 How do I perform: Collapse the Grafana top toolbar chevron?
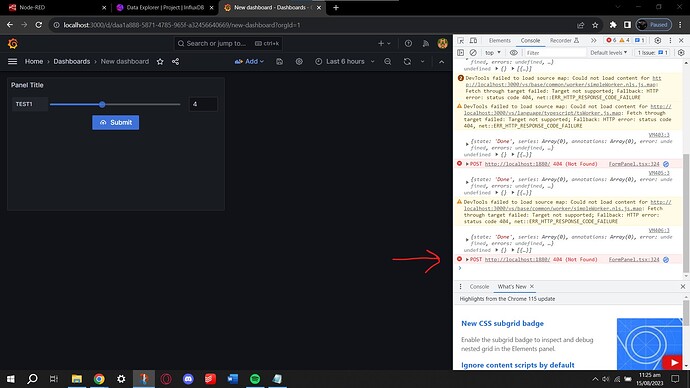coord(441,62)
